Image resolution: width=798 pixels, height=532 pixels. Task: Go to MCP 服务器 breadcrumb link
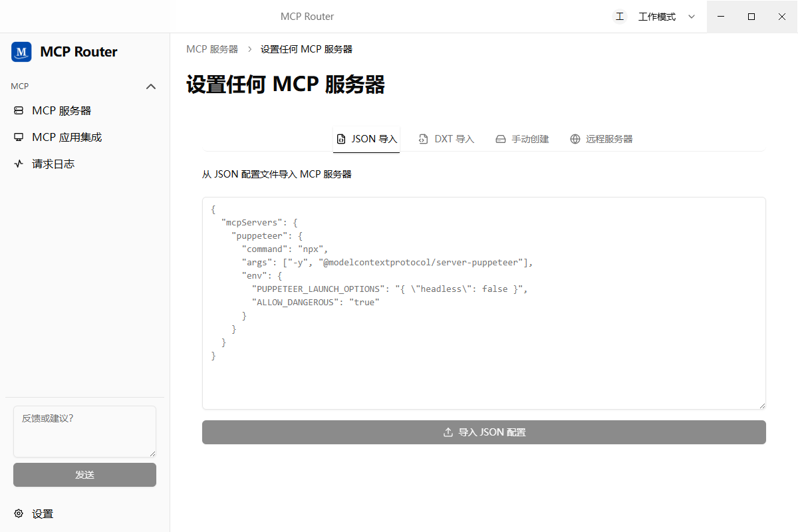point(212,49)
